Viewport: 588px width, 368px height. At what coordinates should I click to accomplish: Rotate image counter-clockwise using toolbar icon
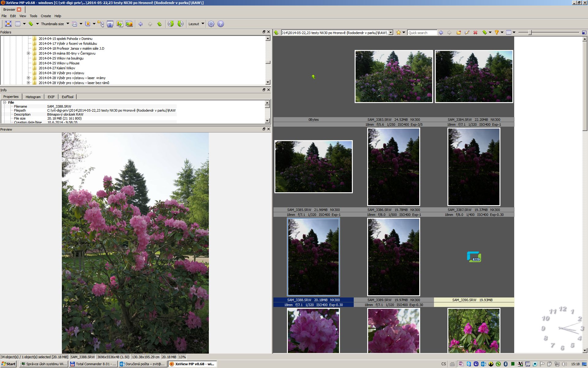click(x=171, y=24)
